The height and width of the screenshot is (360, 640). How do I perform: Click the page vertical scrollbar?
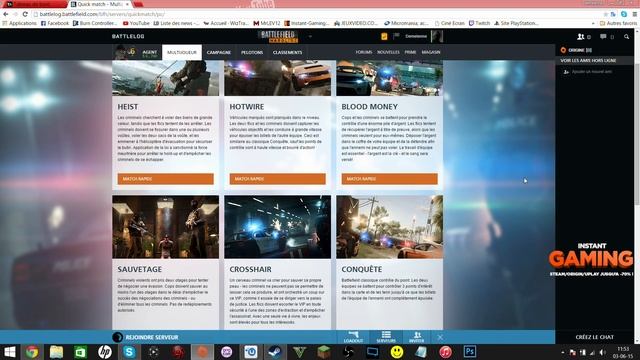(637, 186)
